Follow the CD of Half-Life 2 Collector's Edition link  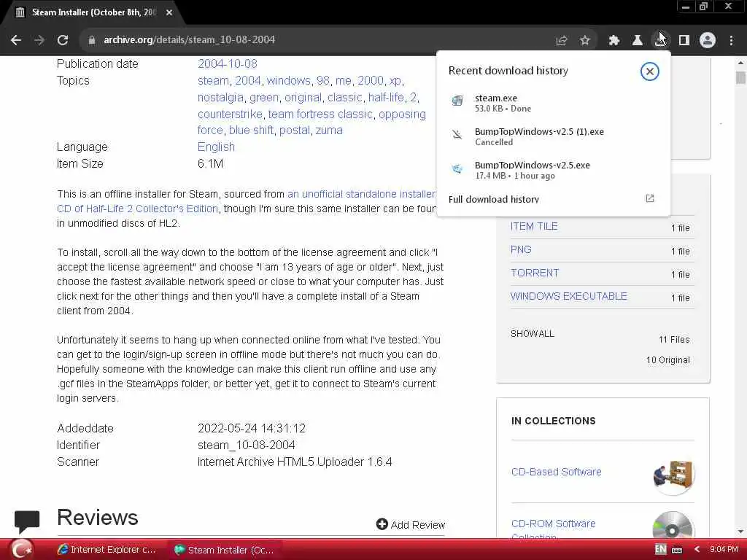click(x=137, y=209)
